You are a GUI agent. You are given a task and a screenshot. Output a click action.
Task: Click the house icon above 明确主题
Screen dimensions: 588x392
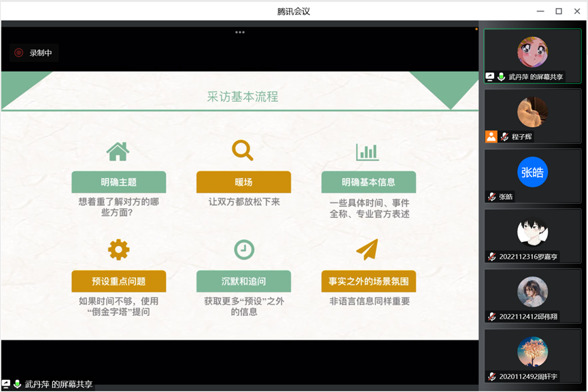tap(118, 151)
